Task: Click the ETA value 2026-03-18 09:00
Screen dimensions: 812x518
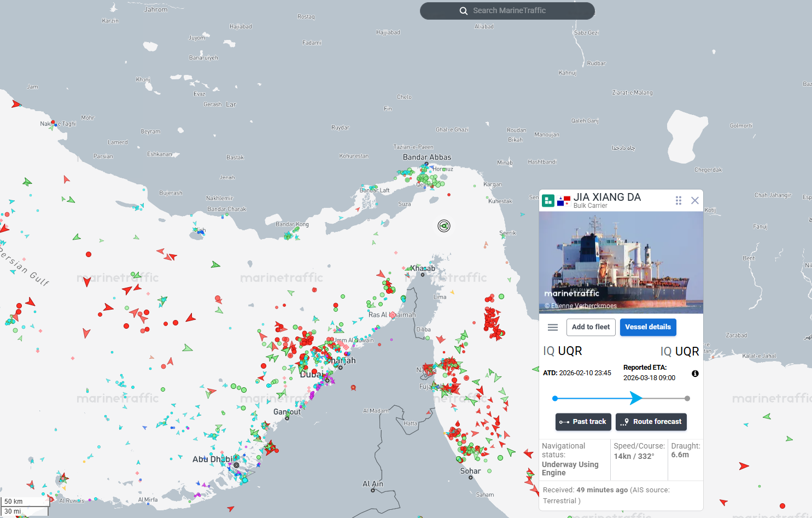Action: pyautogui.click(x=649, y=378)
